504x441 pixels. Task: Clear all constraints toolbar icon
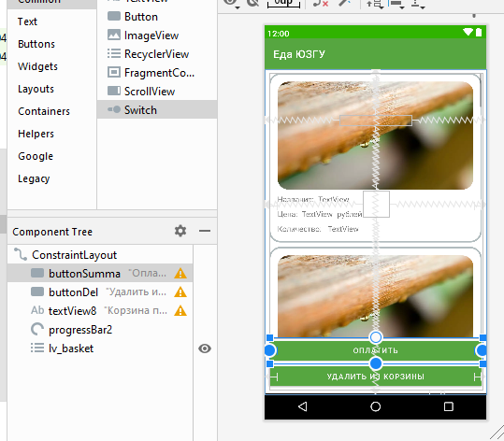[321, 3]
